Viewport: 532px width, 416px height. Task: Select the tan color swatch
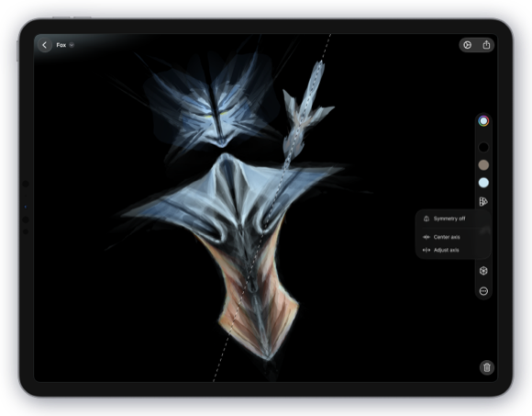(483, 165)
